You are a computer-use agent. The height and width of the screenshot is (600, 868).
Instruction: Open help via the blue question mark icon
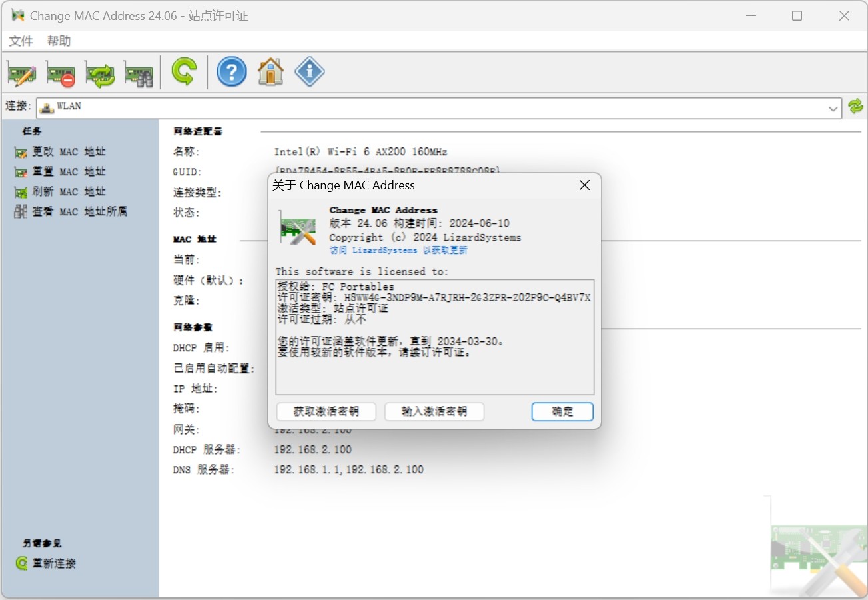tap(232, 71)
